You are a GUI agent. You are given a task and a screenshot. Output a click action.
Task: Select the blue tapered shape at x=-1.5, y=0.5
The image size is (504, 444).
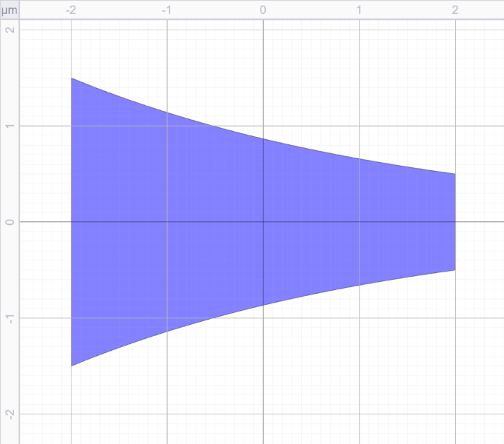pos(119,174)
